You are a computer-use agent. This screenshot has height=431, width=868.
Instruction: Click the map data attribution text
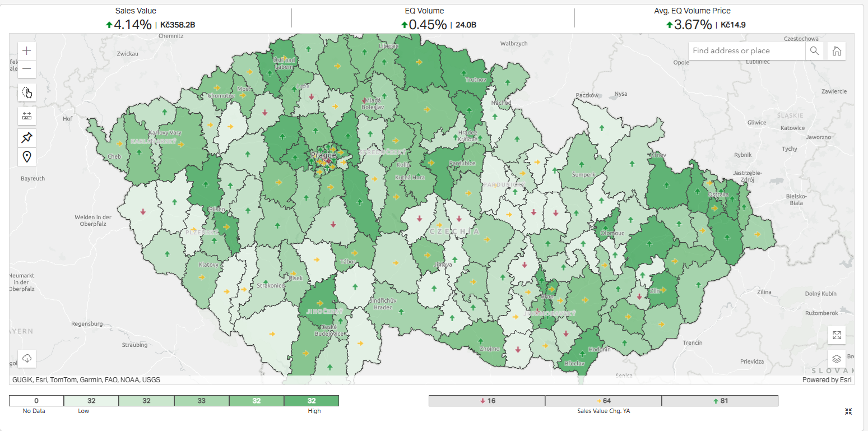coord(86,380)
